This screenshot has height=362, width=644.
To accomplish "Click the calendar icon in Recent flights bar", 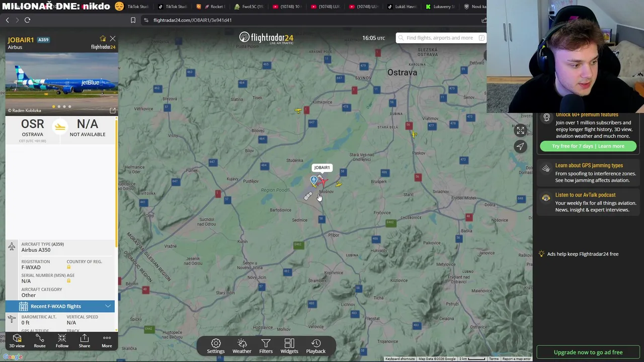I will click(x=23, y=306).
